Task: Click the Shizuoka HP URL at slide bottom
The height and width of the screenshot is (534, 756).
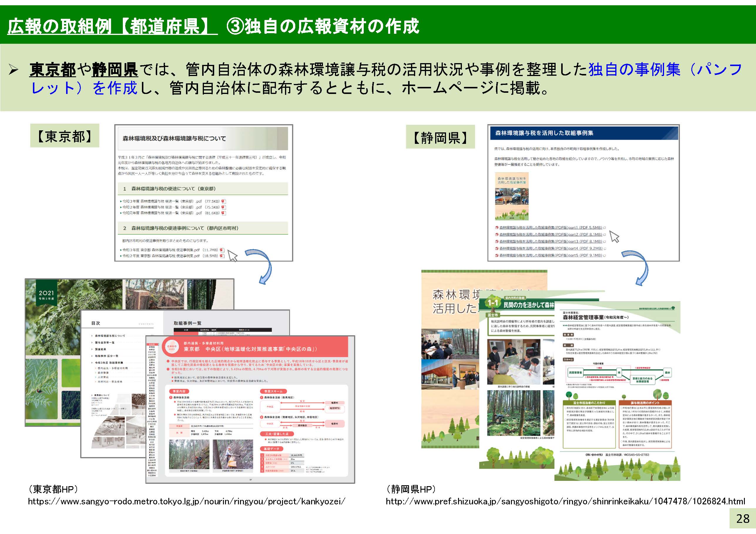Action: coord(565,501)
